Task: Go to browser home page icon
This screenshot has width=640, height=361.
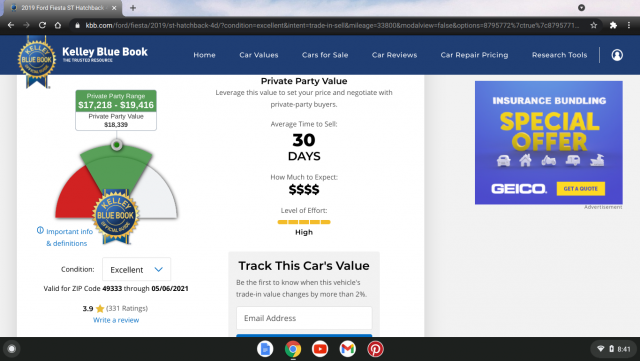Action: (x=58, y=25)
